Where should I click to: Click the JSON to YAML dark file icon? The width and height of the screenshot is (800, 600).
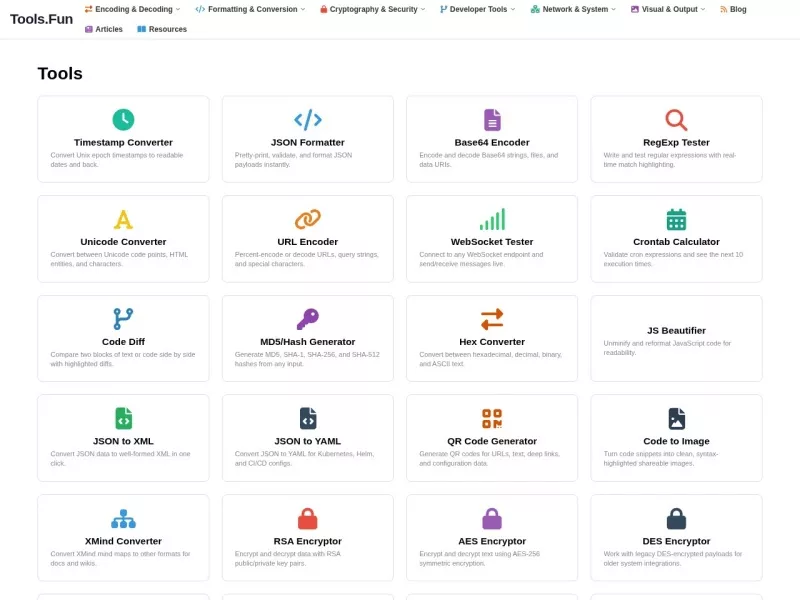coord(308,418)
